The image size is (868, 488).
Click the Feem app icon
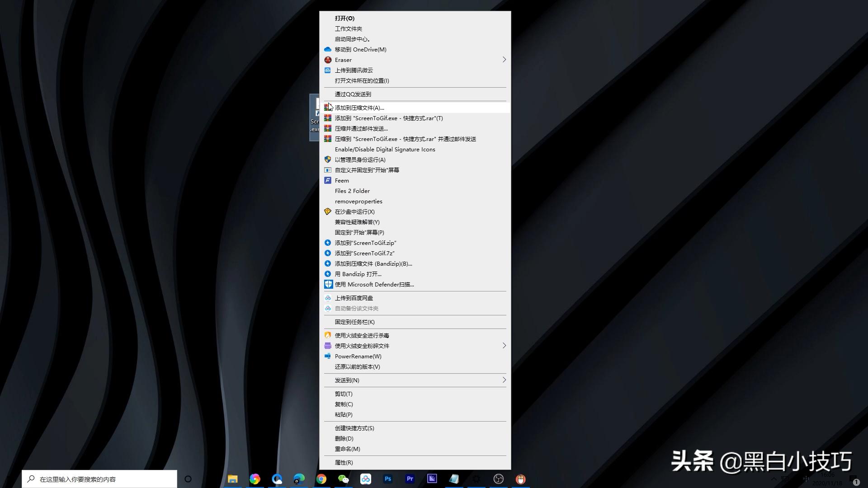(x=328, y=180)
